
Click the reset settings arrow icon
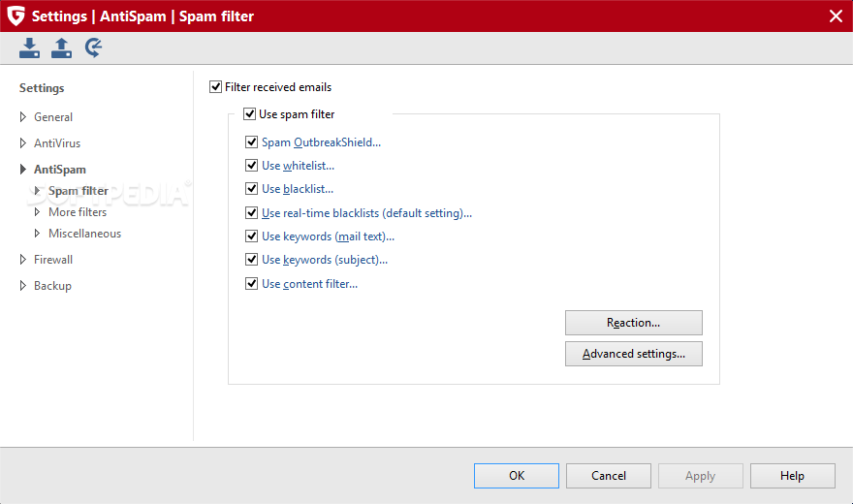pyautogui.click(x=94, y=47)
